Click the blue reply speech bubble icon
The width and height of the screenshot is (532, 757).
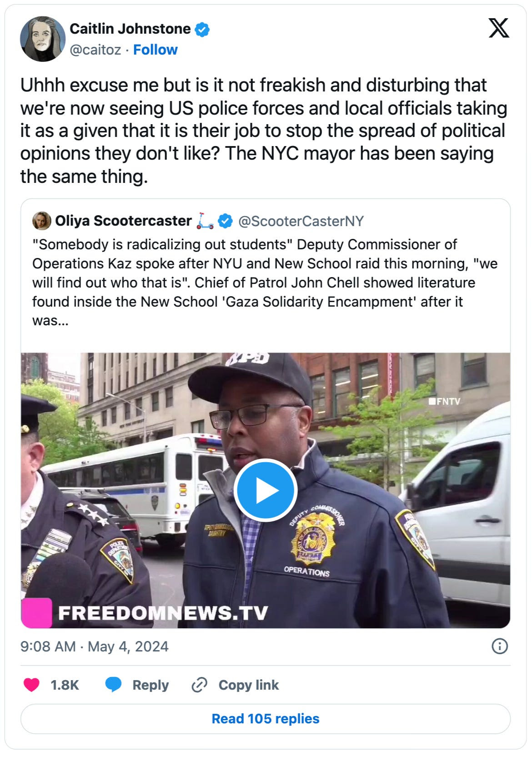[113, 685]
